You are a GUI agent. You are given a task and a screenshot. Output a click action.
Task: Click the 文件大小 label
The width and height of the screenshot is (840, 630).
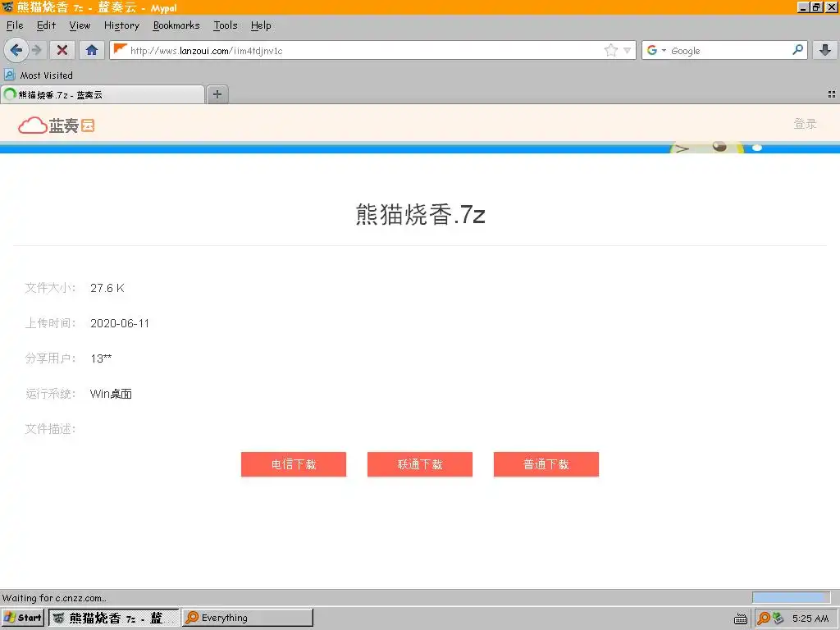50,288
